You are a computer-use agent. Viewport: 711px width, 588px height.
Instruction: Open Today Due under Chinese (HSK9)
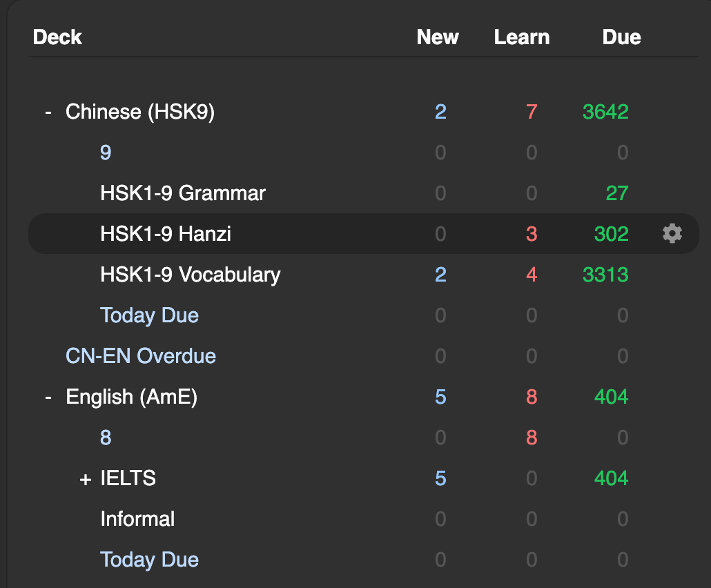(x=149, y=315)
